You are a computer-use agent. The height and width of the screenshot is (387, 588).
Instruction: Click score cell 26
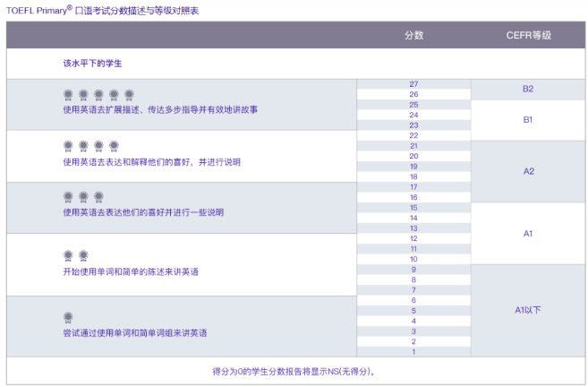click(x=413, y=94)
